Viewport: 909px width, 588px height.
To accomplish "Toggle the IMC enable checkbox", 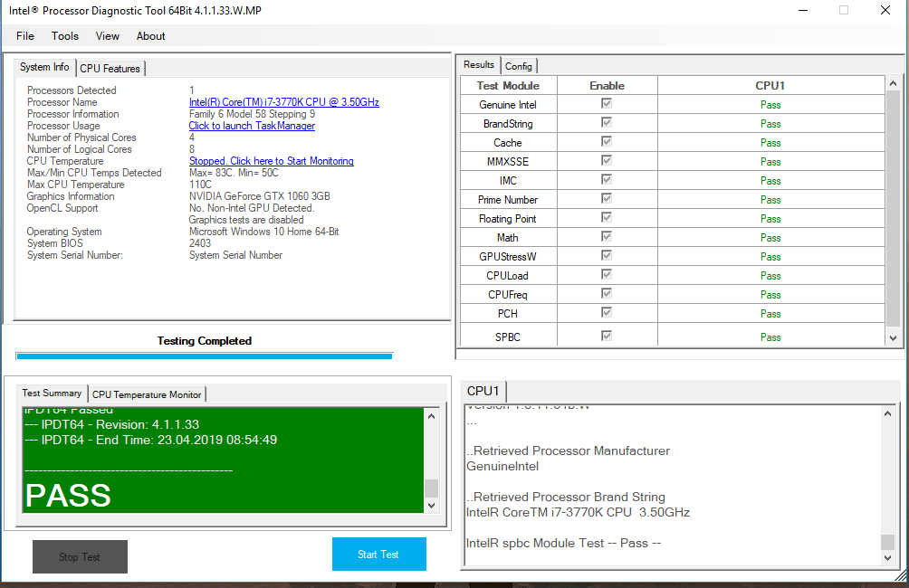I will [x=607, y=179].
